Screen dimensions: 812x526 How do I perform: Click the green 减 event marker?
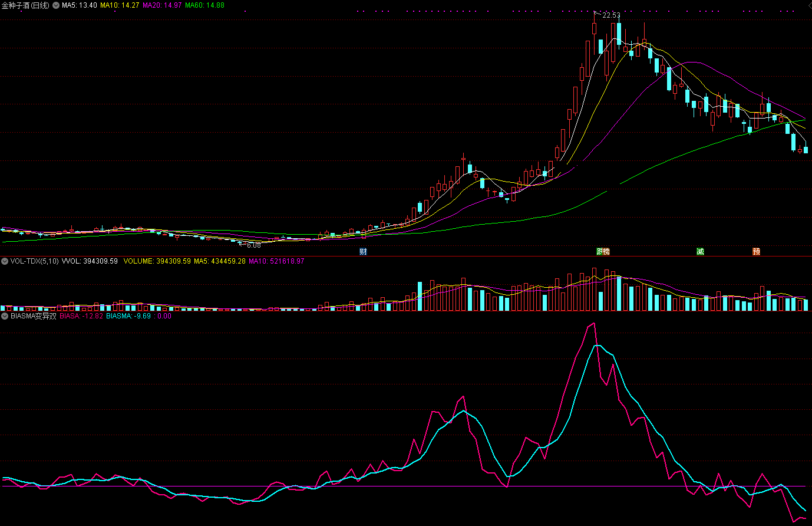pos(700,252)
